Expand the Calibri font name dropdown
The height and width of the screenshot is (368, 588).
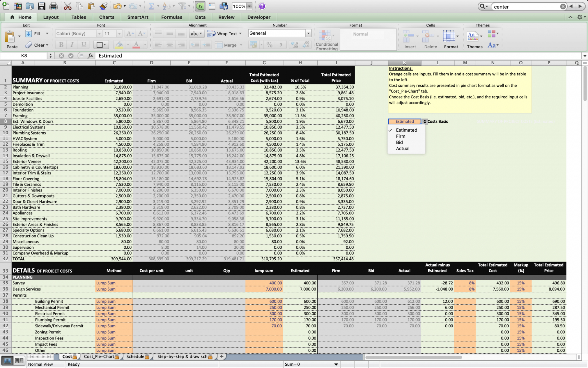click(x=99, y=33)
